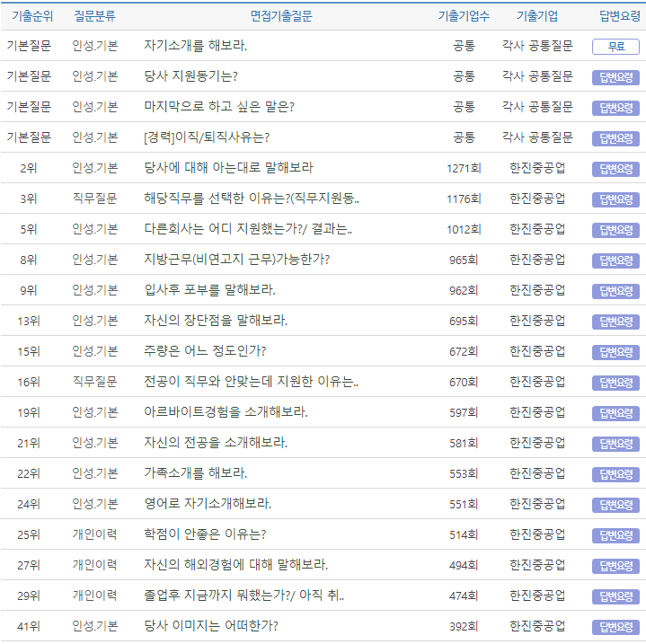Open question 자신의 해외경험에 대해 말해보라
This screenshot has height=644, width=646.
tap(235, 565)
